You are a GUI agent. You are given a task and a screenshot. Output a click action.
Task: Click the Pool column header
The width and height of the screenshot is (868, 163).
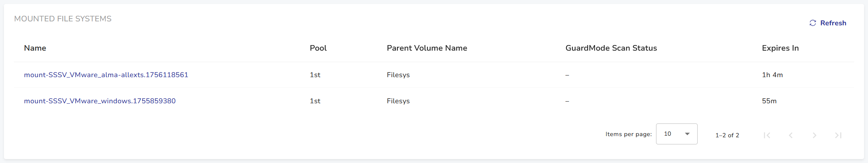pos(318,48)
